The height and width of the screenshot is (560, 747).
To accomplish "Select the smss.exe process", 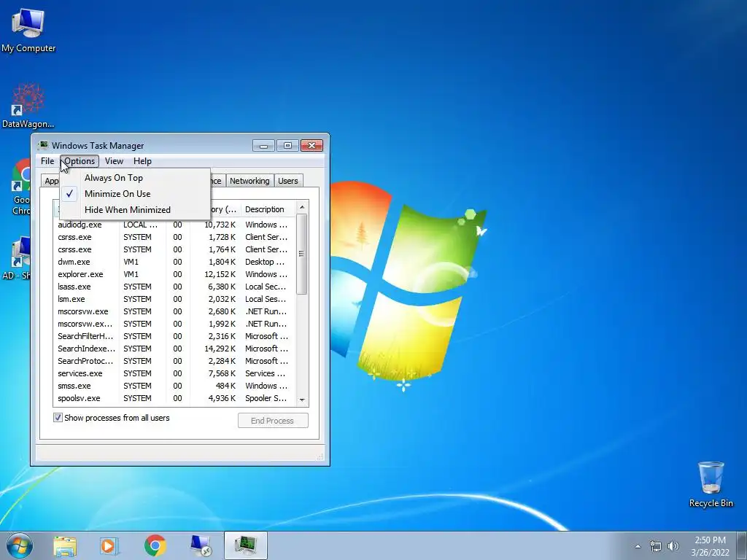I will tap(174, 385).
